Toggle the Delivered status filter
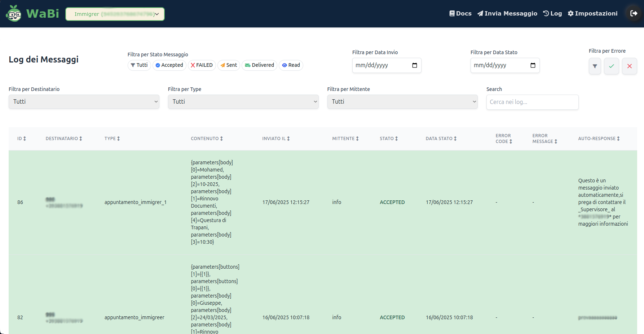This screenshot has height=334, width=644. coord(259,65)
